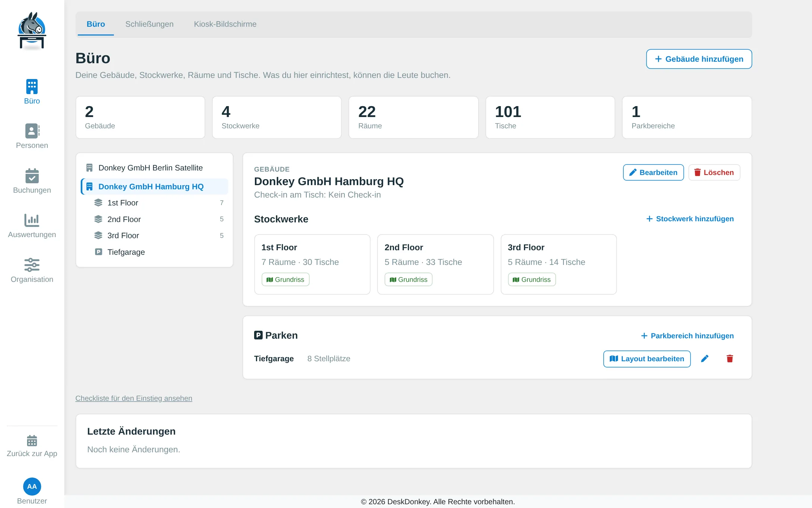Click parking icon beside Tiefgarage in tree
Image resolution: width=812 pixels, height=508 pixels.
tap(98, 252)
